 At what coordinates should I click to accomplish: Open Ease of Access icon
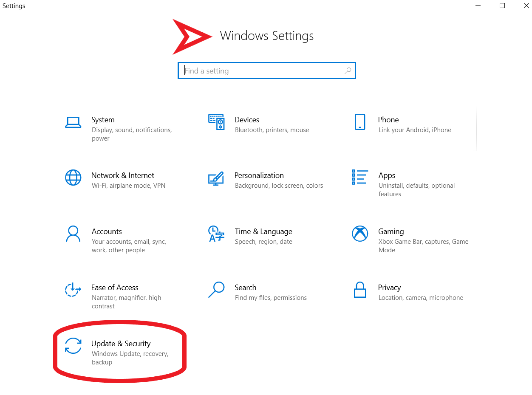73,290
